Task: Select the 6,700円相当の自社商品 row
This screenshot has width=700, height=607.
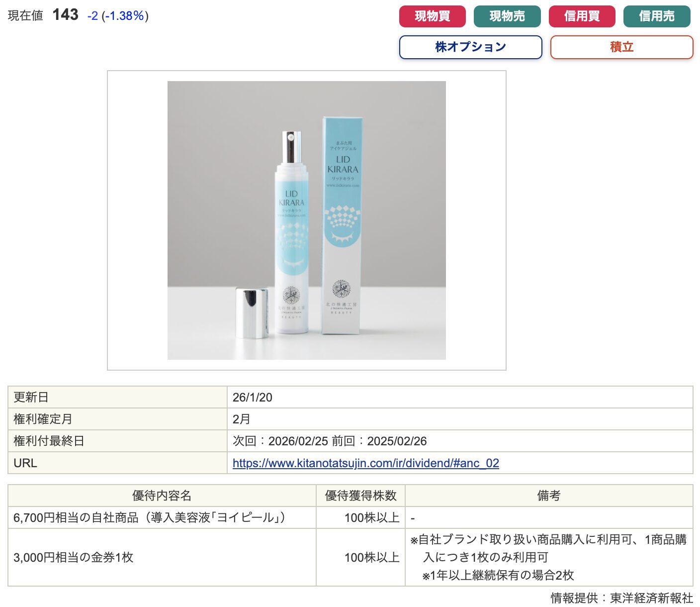Action: (350, 517)
